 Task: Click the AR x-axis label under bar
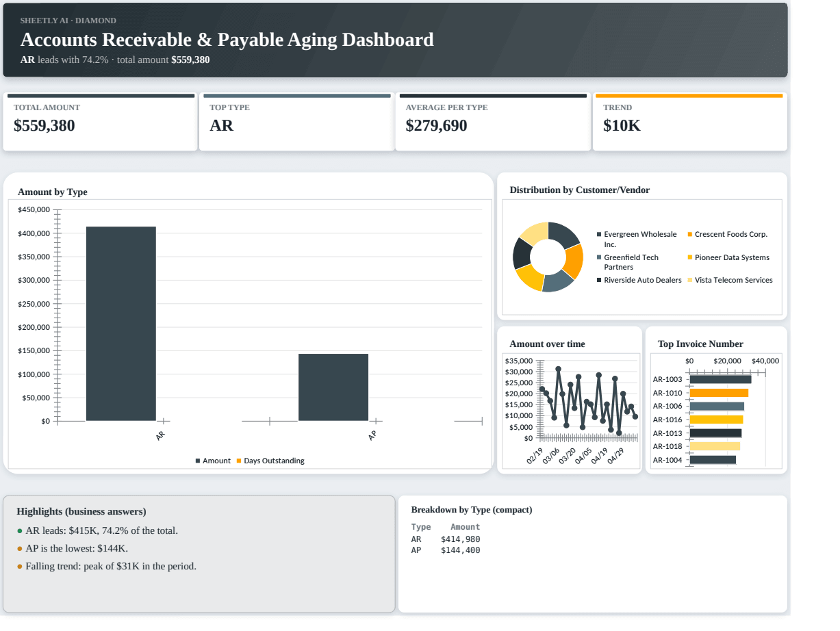pos(161,435)
